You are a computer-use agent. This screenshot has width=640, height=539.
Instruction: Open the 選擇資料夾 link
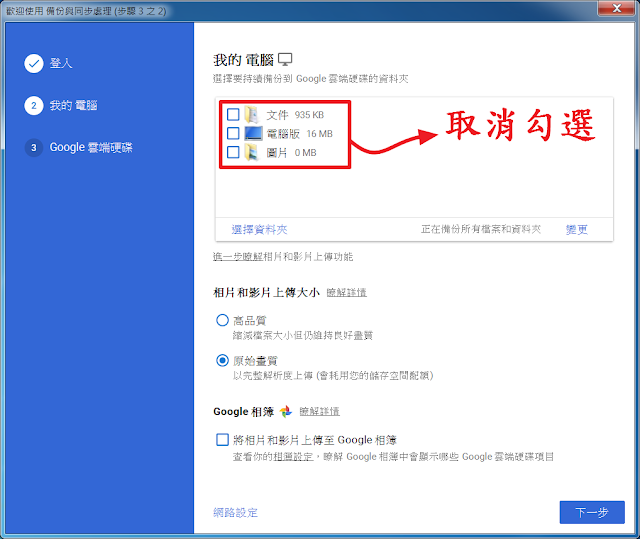click(260, 229)
